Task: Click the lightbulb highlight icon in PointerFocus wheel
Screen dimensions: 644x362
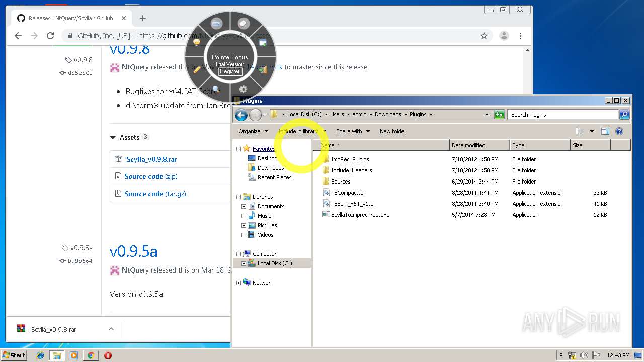Action: 197,43
